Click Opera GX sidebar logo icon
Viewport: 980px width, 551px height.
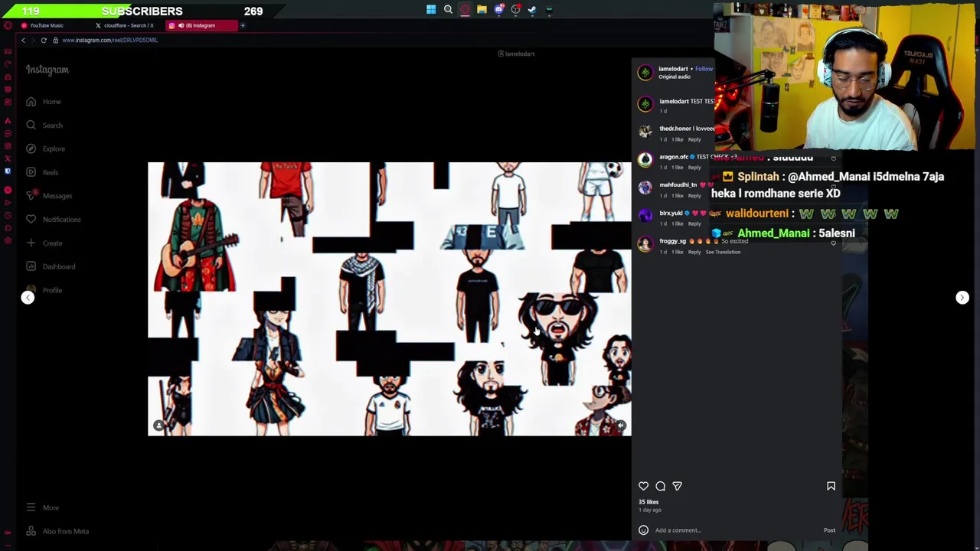pos(8,25)
